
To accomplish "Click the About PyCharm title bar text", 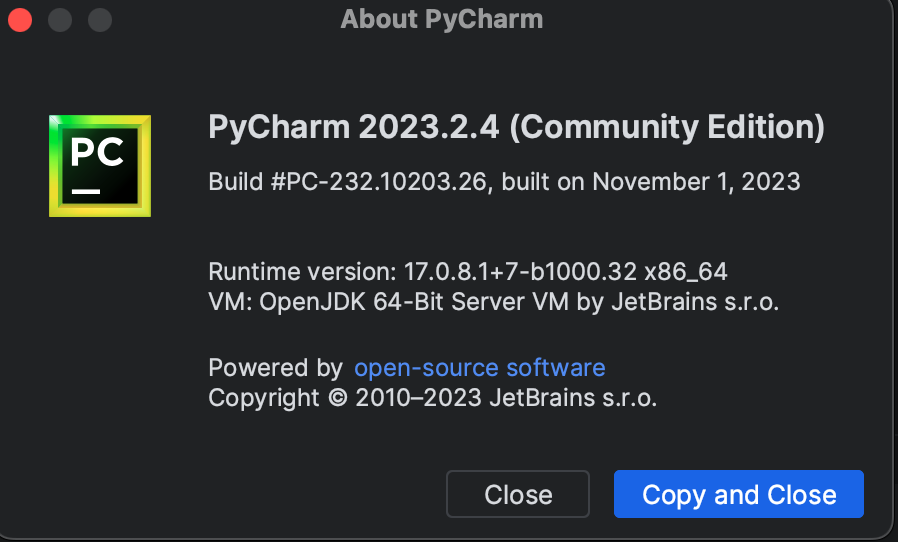I will tap(441, 19).
